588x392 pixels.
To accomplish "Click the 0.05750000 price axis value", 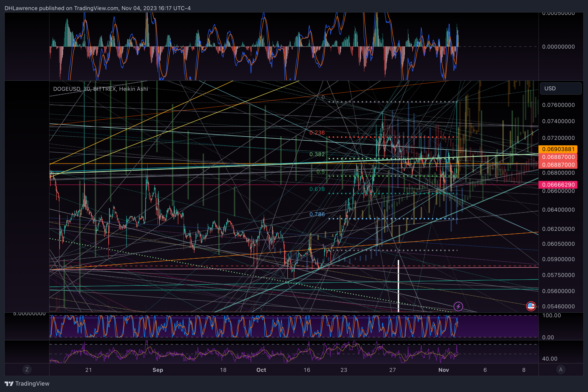I will tap(558, 275).
